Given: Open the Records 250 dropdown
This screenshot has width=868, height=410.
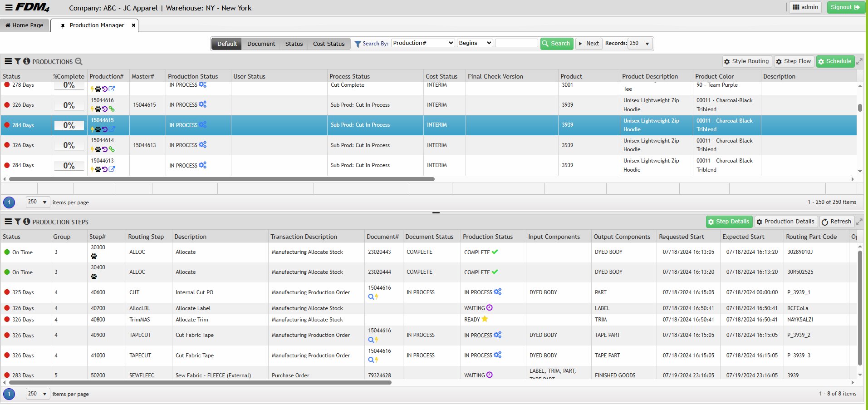Looking at the screenshot, I should point(640,44).
